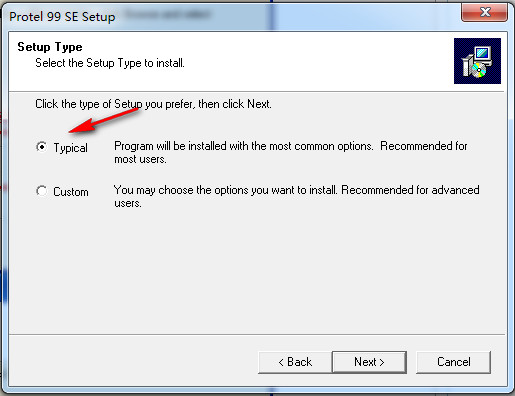The height and width of the screenshot is (396, 515).
Task: Click the Typical description 'Program will be installed'
Action: 291,153
